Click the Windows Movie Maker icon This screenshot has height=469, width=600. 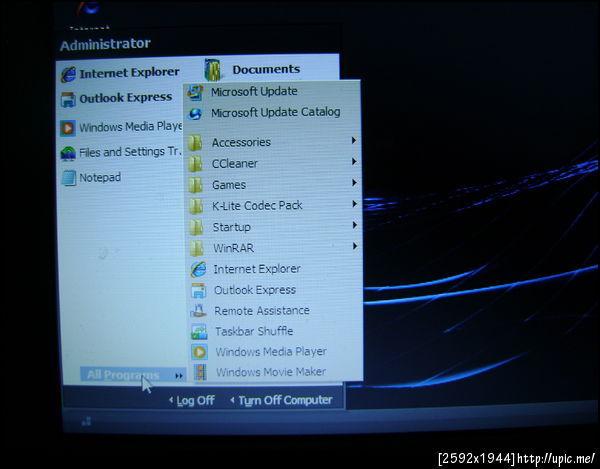200,372
